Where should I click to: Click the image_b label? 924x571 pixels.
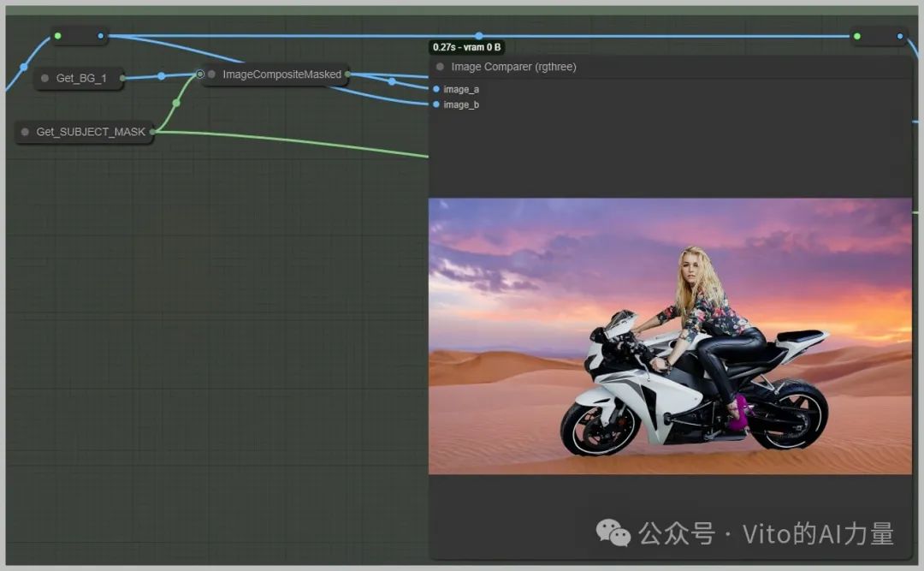(x=461, y=104)
